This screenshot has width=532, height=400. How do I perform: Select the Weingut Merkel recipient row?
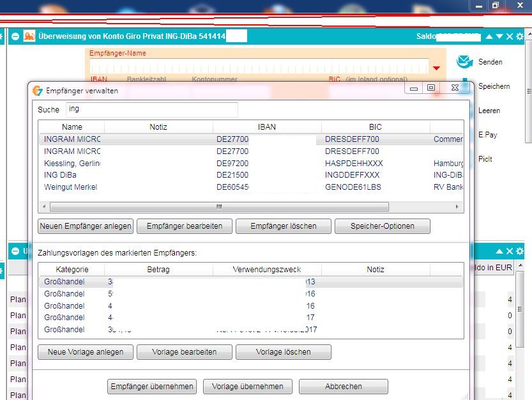coord(251,187)
